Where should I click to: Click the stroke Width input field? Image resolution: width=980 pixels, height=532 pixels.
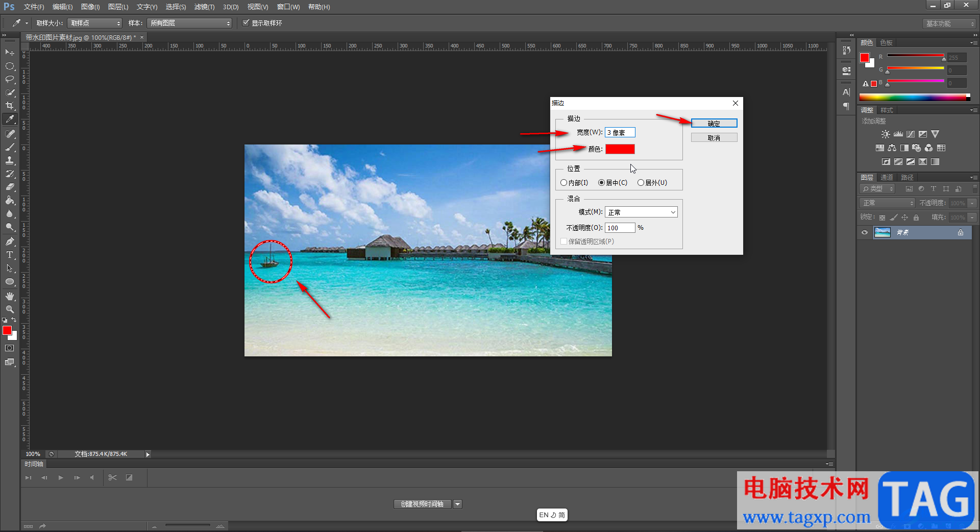[x=620, y=132]
